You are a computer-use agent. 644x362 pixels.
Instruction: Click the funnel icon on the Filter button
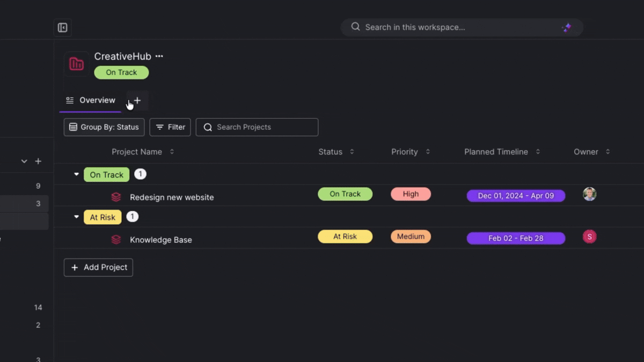click(159, 127)
